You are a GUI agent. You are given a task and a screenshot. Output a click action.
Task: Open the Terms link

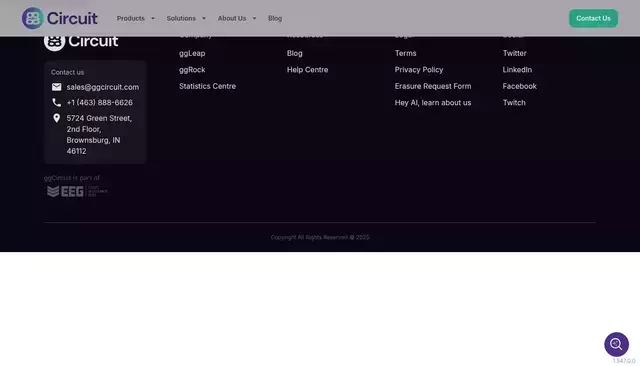(405, 53)
